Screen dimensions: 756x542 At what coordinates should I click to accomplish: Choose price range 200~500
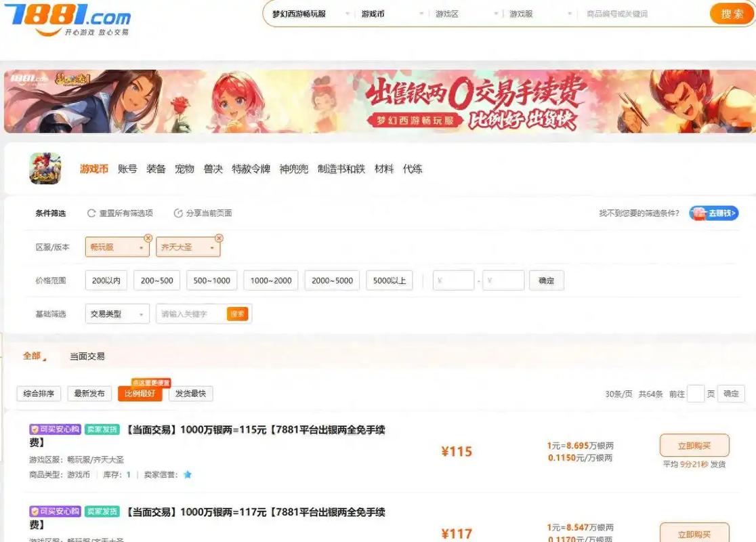click(156, 280)
